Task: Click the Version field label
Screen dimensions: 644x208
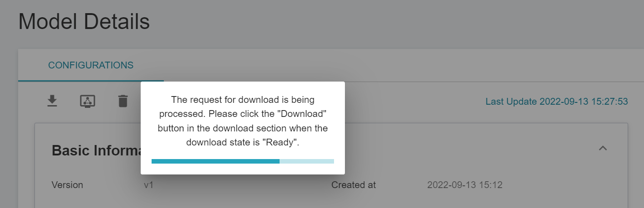Action: [67, 185]
